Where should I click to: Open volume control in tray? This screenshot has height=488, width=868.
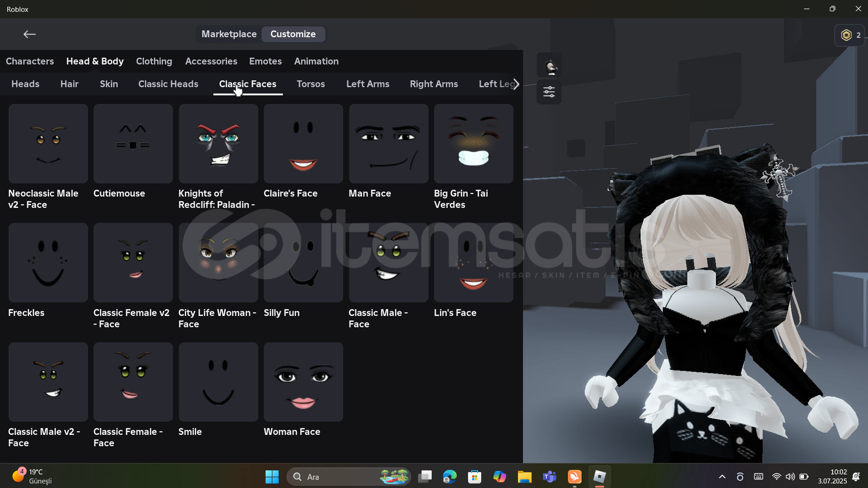[790, 477]
